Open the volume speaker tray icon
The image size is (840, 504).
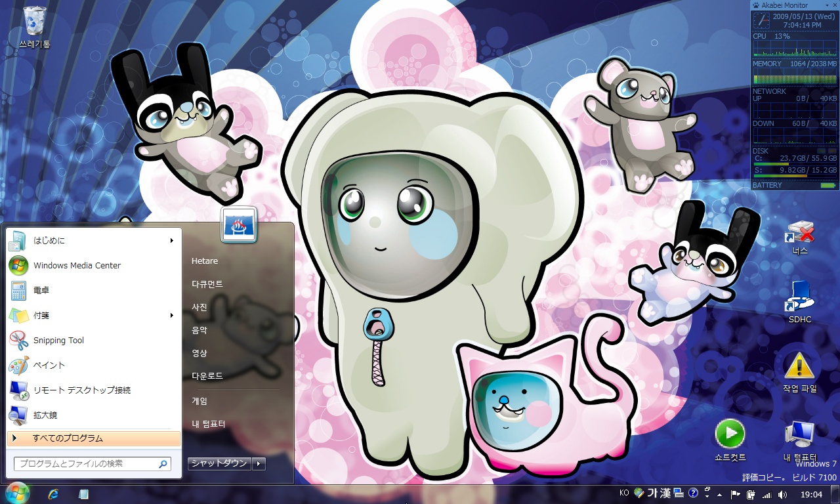782,494
